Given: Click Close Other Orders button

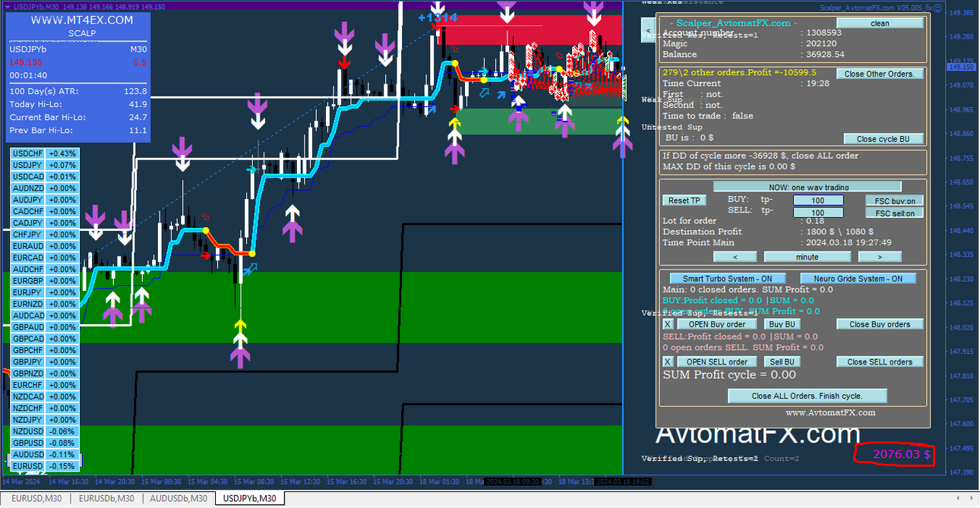Looking at the screenshot, I should tap(880, 74).
